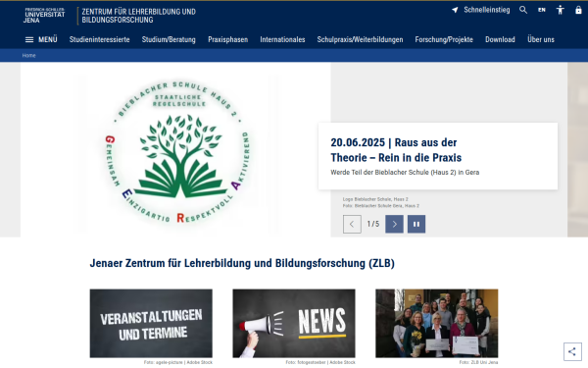This screenshot has width=588, height=368.
Task: Pause the slideshow autoplay
Action: [x=416, y=224]
